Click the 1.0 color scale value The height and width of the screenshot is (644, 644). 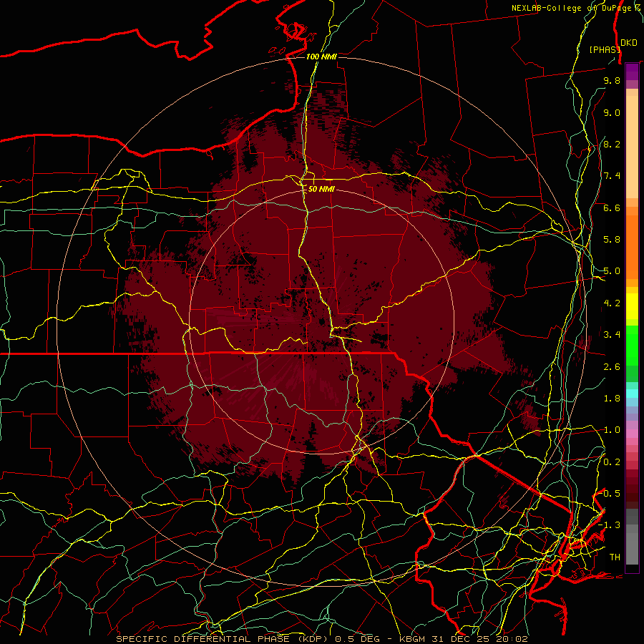click(x=612, y=430)
